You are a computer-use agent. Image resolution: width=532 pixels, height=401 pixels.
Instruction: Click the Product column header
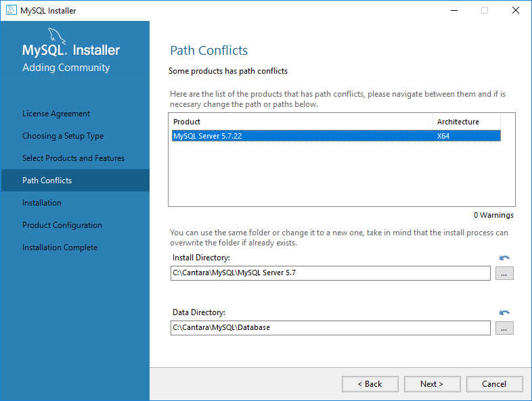[301, 122]
